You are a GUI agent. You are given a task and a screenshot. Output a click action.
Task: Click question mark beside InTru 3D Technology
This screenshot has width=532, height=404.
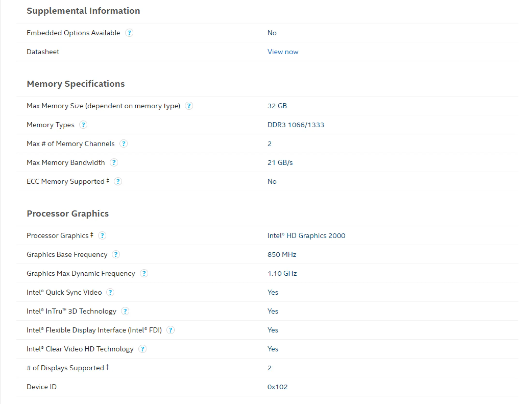125,311
